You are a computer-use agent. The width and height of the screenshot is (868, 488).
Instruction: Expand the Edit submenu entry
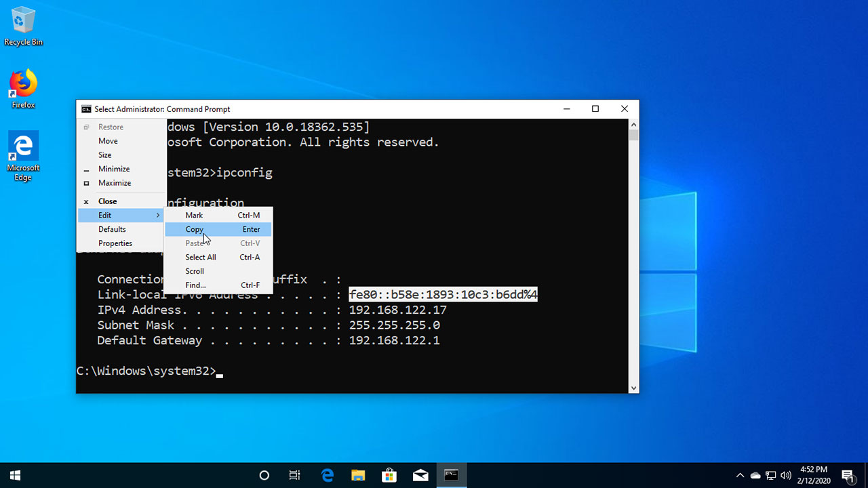pos(122,216)
